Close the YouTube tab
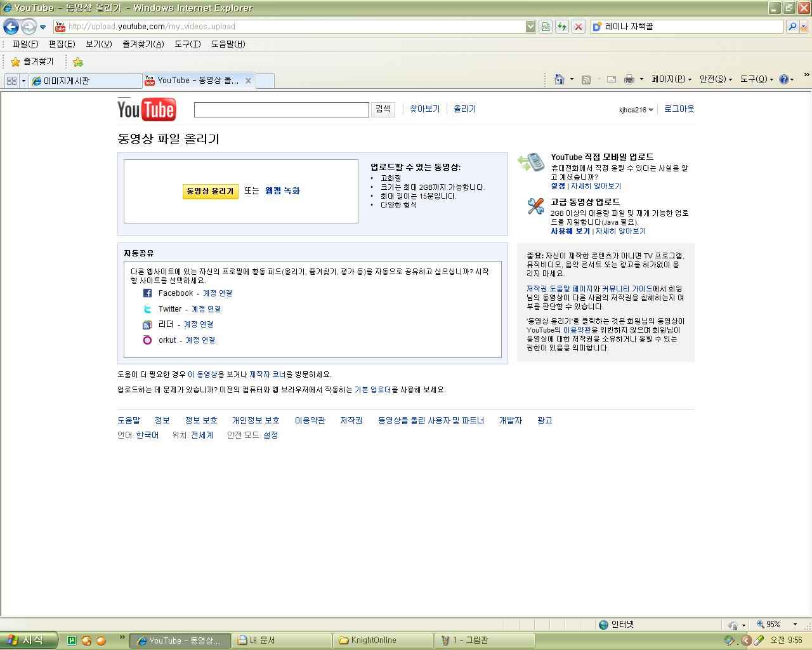812x650 pixels. tap(248, 81)
